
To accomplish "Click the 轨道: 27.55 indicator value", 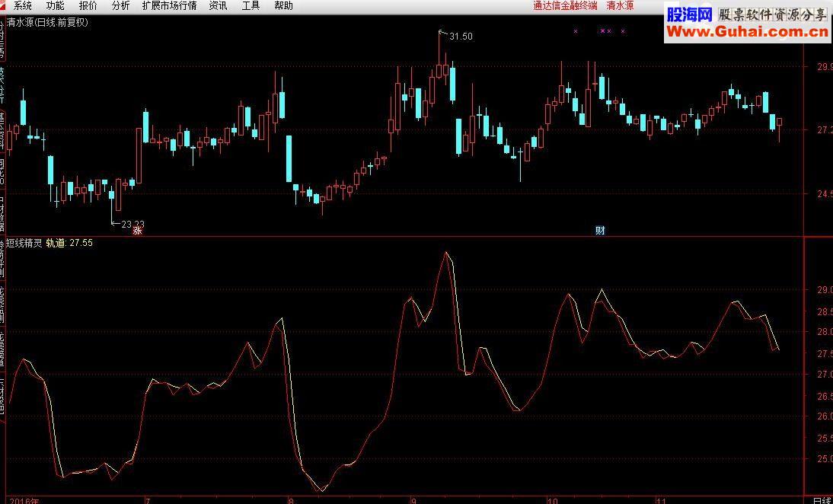I will [69, 243].
